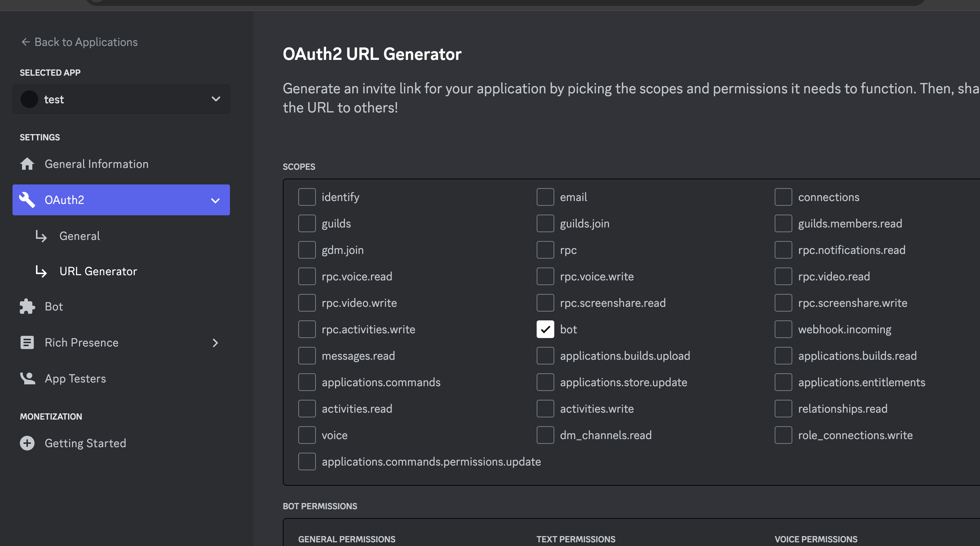
Task: Check the relationships.read scope
Action: [x=783, y=409]
